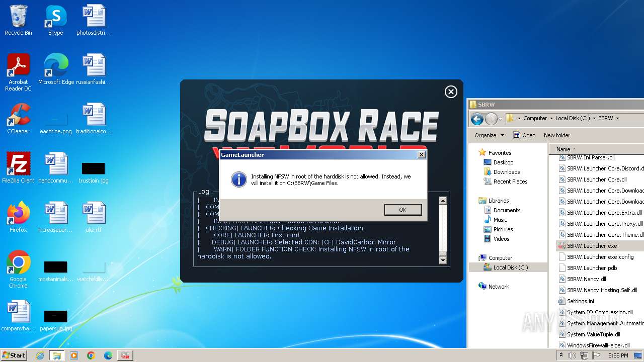Open volume control in system tray
This screenshot has width=644, height=362.
pyautogui.click(x=572, y=355)
